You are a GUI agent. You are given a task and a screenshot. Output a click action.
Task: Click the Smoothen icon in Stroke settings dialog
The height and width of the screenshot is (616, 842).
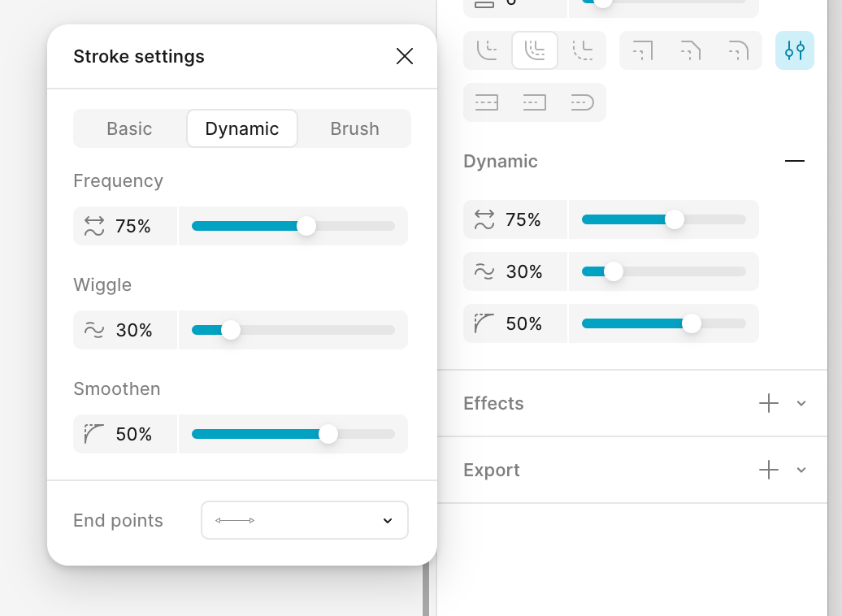click(94, 434)
